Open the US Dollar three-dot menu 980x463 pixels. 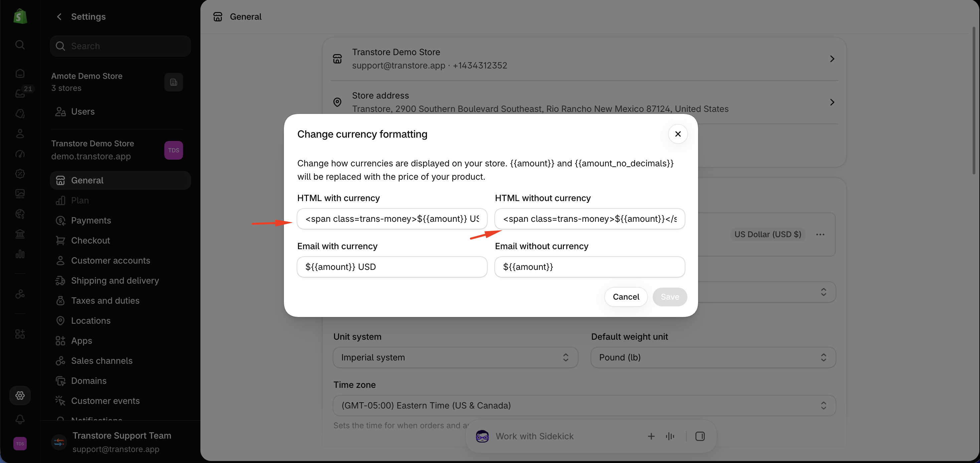coord(820,235)
